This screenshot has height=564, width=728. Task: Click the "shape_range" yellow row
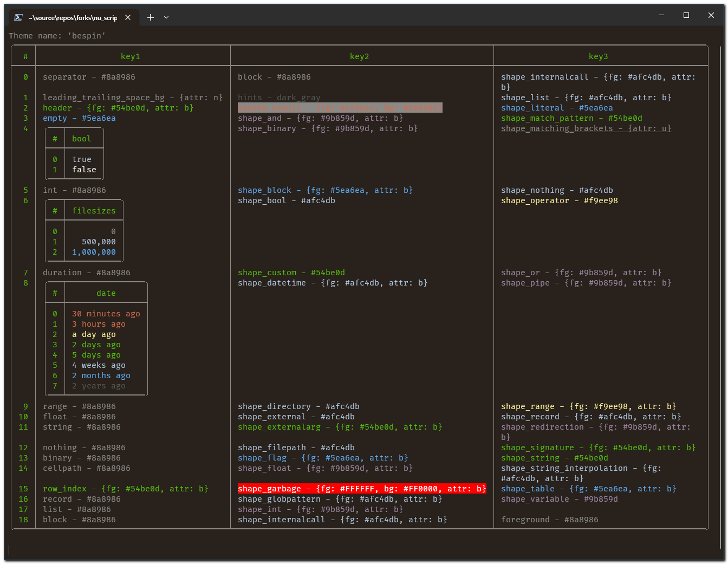click(589, 406)
